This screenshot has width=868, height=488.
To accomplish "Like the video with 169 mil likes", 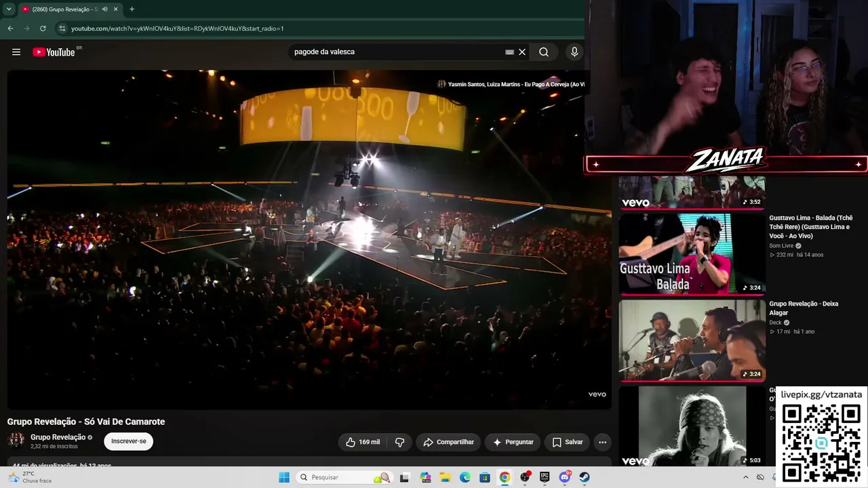I will (x=362, y=442).
